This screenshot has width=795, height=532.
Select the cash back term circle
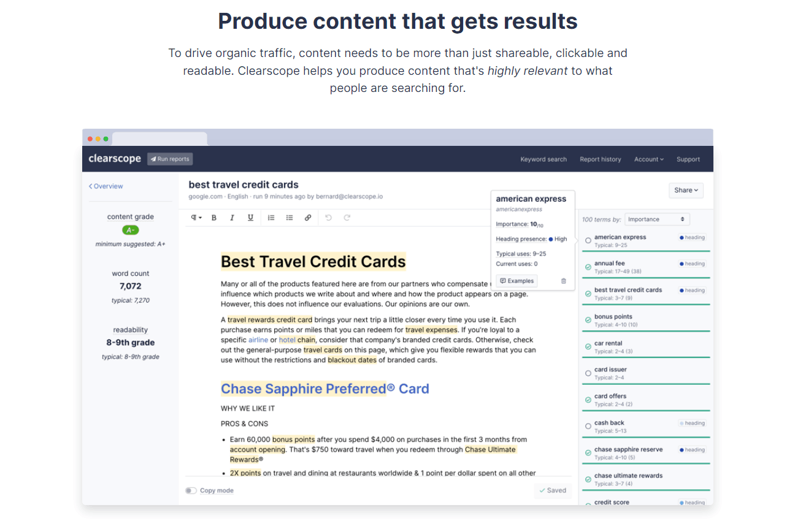coord(588,426)
